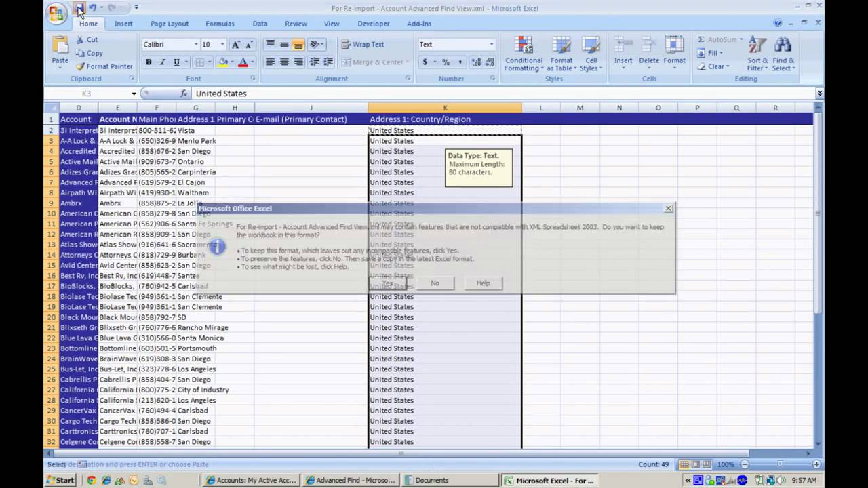Viewport: 868px width, 488px height.
Task: Open Find & Select menu
Action: coord(783,54)
